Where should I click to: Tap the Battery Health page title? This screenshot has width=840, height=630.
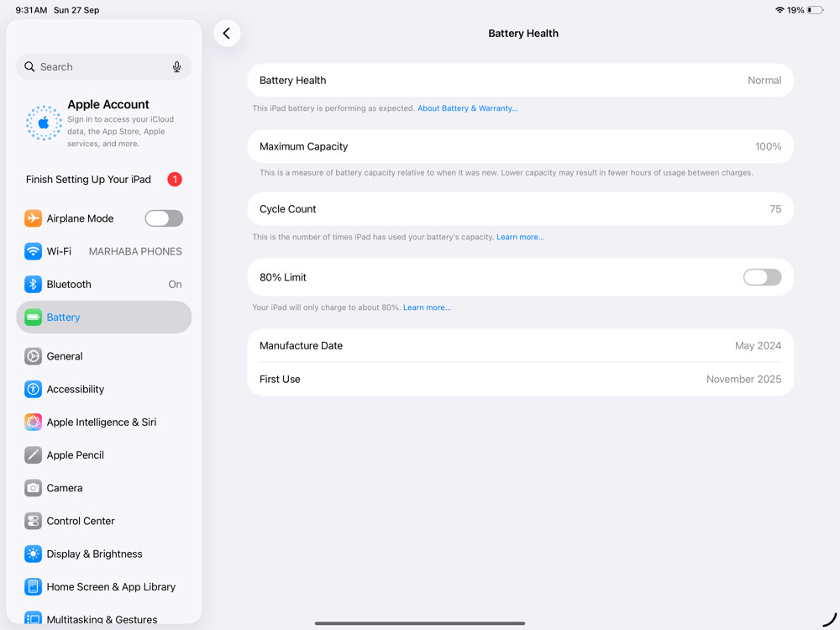[523, 34]
